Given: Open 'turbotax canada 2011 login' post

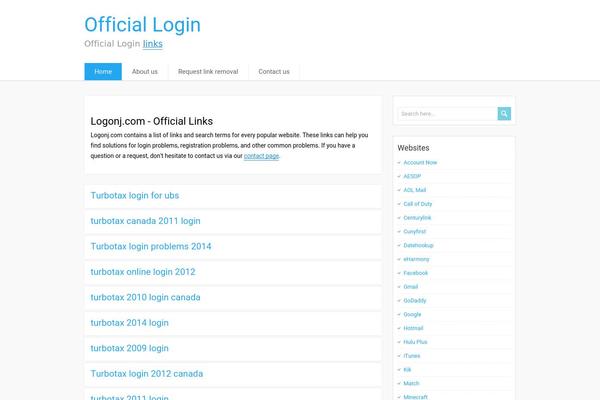Looking at the screenshot, I should [x=145, y=221].
